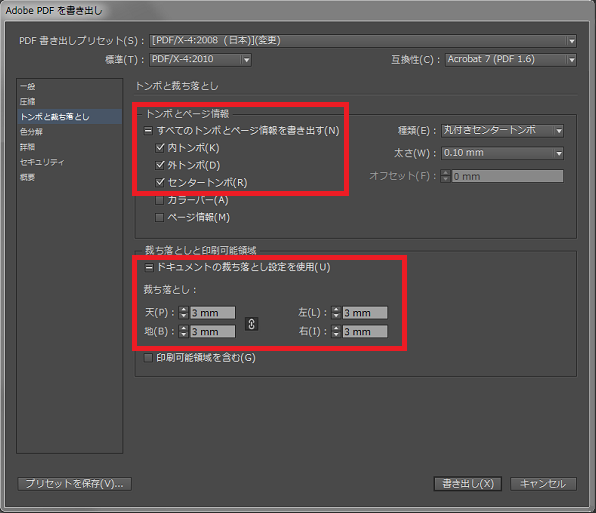This screenshot has height=513, width=596.
Task: Enable 印刷可能領域を含む(G) checkbox
Action: 148,358
